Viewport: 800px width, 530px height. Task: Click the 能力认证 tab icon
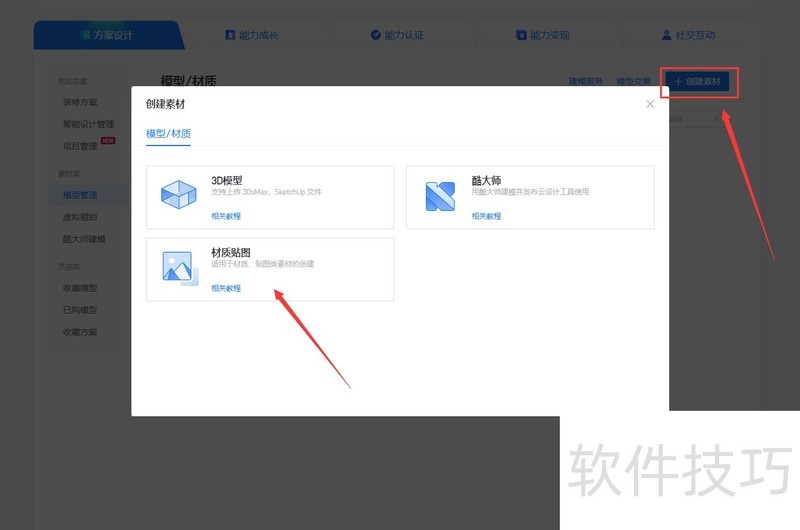[376, 35]
